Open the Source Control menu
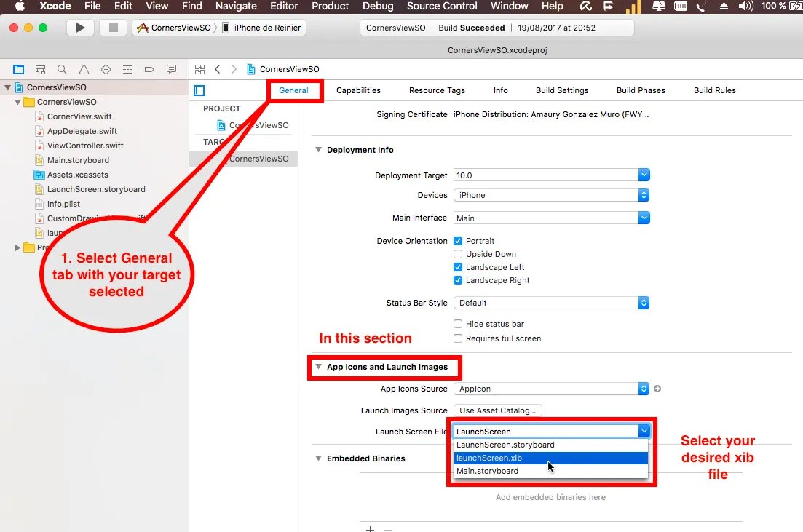The width and height of the screenshot is (803, 532). coord(441,6)
